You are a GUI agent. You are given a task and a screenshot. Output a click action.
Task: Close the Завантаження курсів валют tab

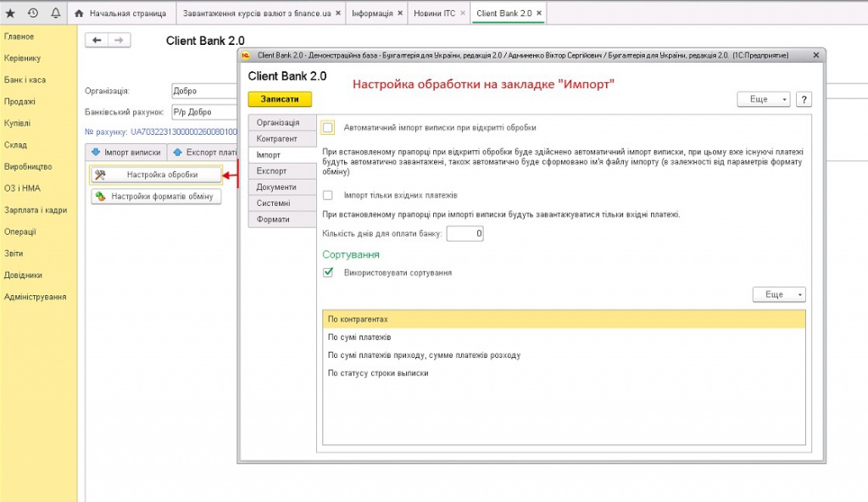coord(338,14)
